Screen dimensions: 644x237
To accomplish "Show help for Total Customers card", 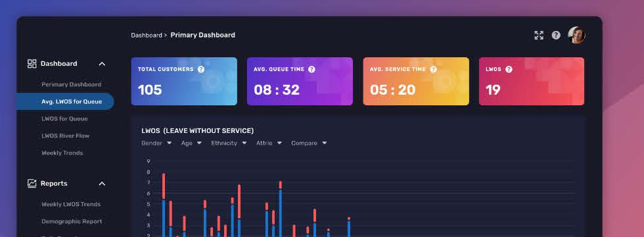I will [201, 69].
